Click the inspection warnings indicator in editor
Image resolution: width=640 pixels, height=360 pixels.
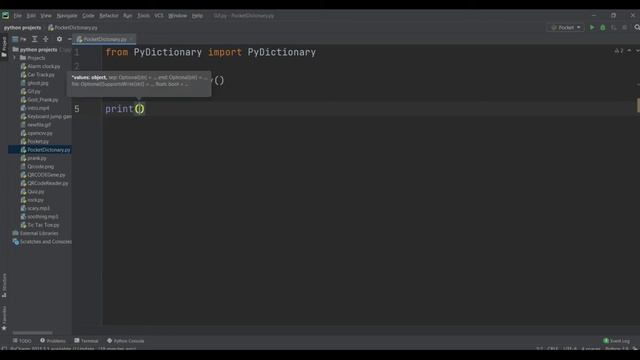(x=619, y=51)
